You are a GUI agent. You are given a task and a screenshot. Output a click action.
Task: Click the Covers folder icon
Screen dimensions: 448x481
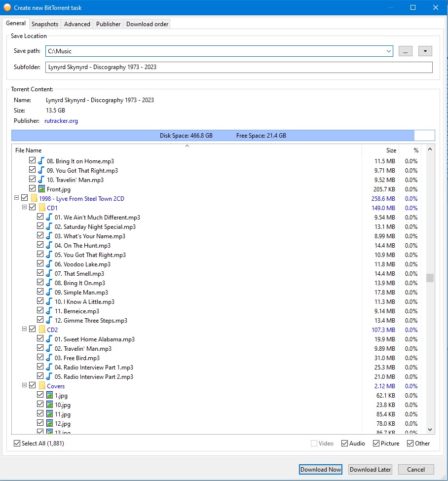tap(42, 386)
